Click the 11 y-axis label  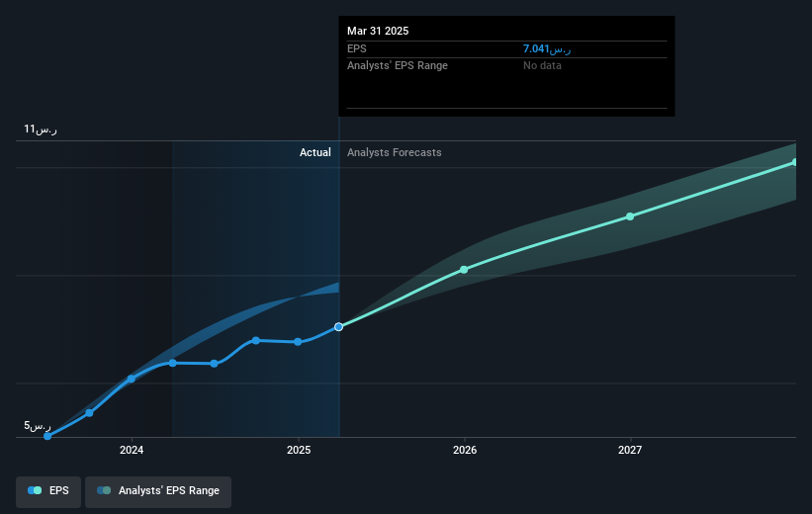[41, 128]
